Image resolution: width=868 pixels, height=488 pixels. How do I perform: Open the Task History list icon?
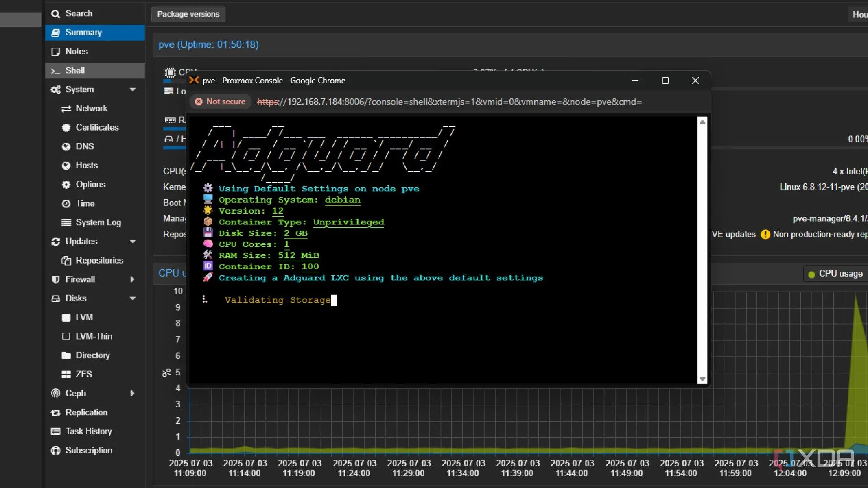pyautogui.click(x=55, y=431)
